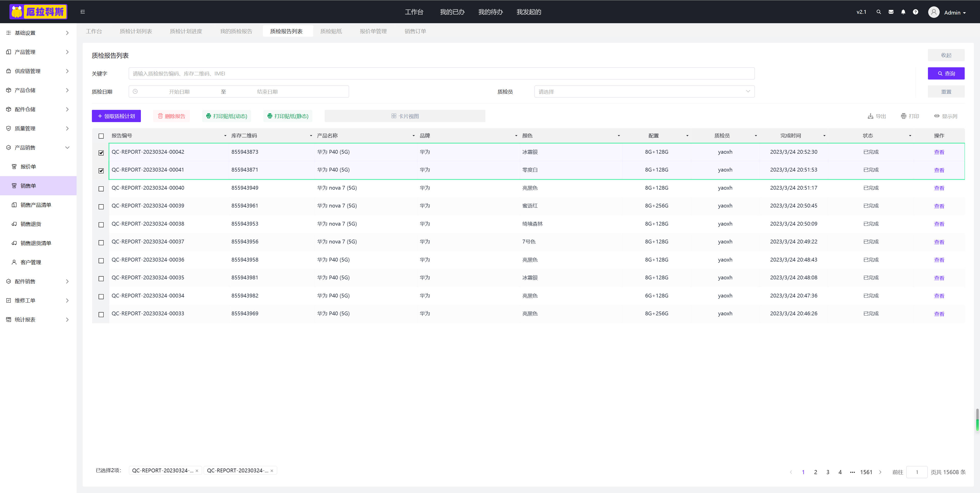Uncheck the row QC-REPORT-20230324-00042 checkbox
980x493 pixels.
101,152
